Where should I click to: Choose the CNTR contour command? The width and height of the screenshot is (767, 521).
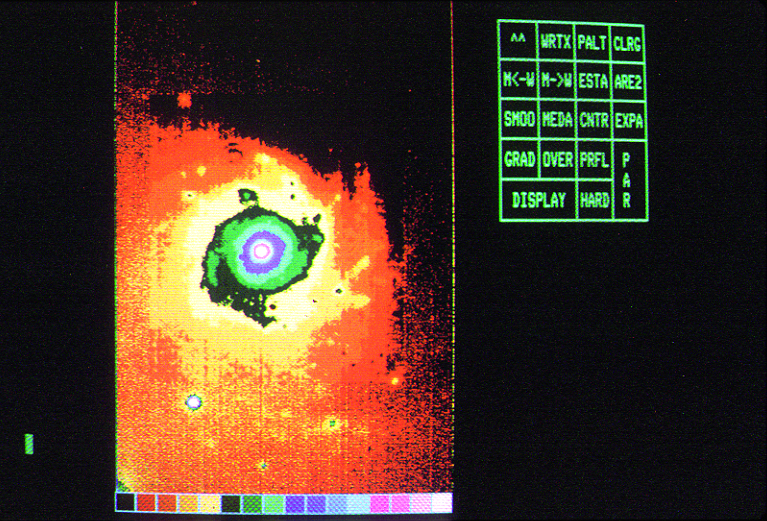(x=593, y=120)
